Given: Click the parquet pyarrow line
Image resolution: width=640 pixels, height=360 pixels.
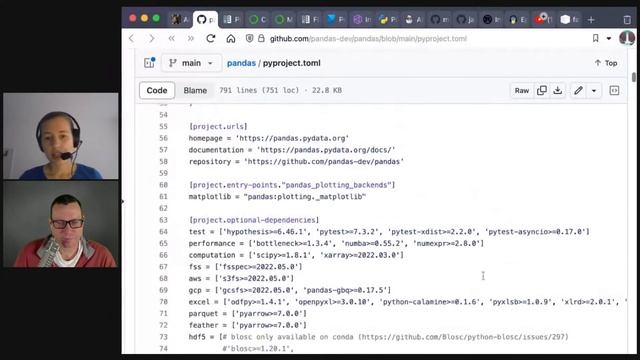Looking at the screenshot, I should 247,313.
